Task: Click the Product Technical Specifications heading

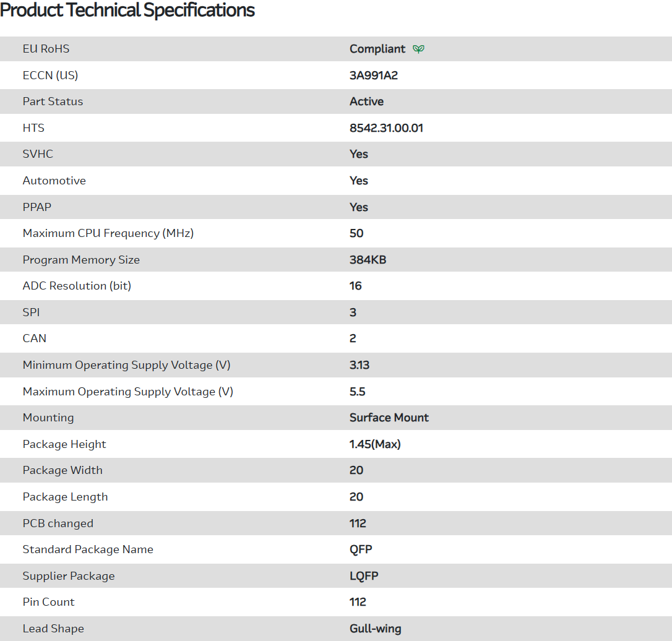Action: 127,11
